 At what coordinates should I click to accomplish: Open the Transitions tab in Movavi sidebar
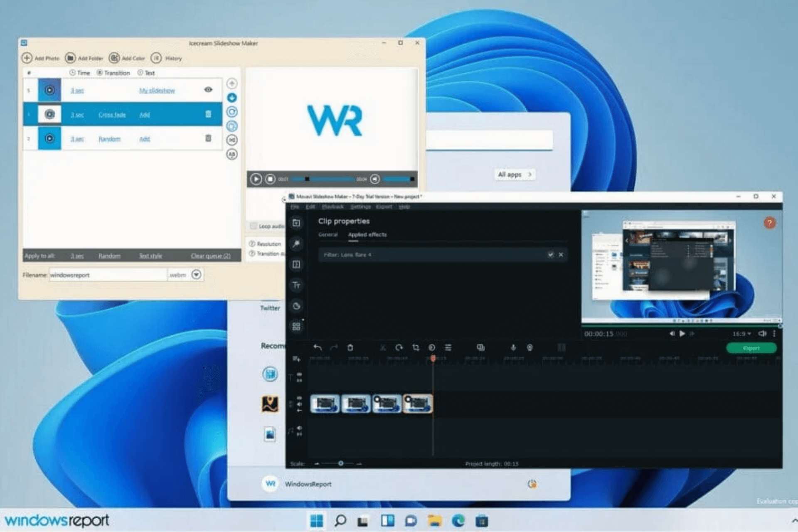[x=296, y=264]
